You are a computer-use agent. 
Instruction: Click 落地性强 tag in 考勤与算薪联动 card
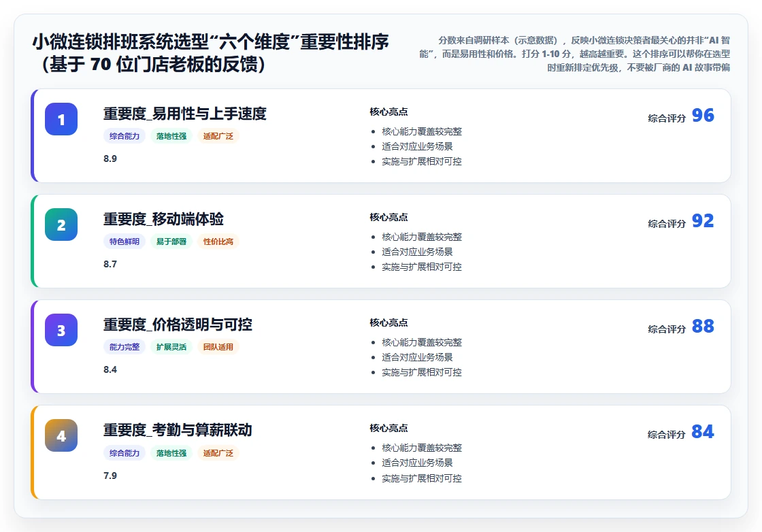click(x=171, y=453)
